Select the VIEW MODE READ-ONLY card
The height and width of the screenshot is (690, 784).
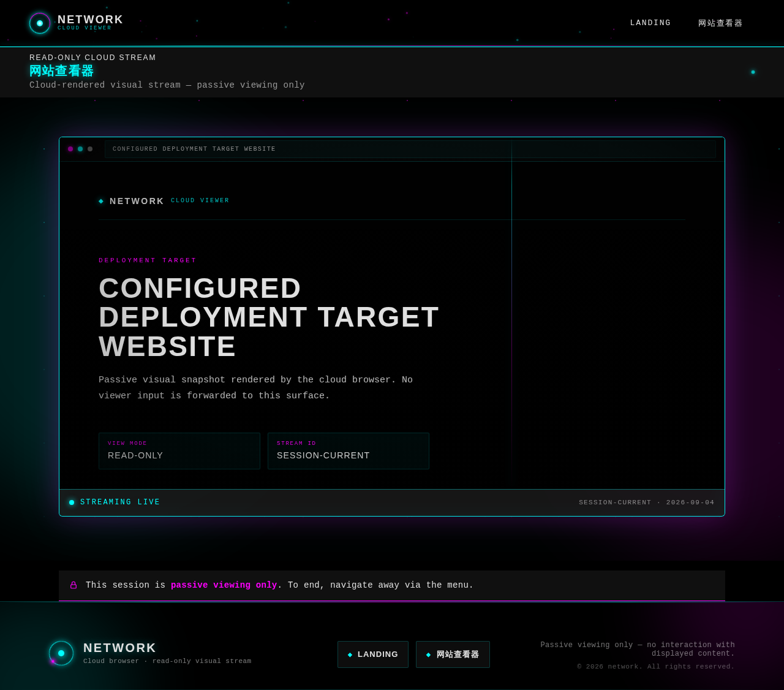179,451
